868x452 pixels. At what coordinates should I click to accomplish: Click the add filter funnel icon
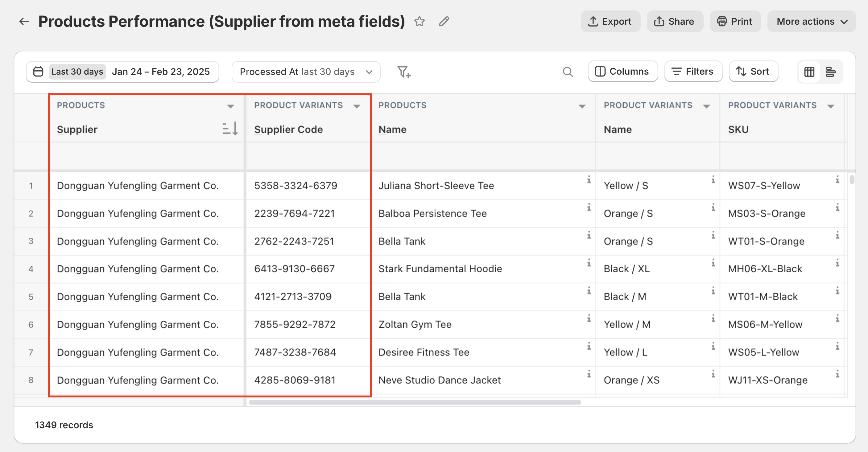coord(404,72)
